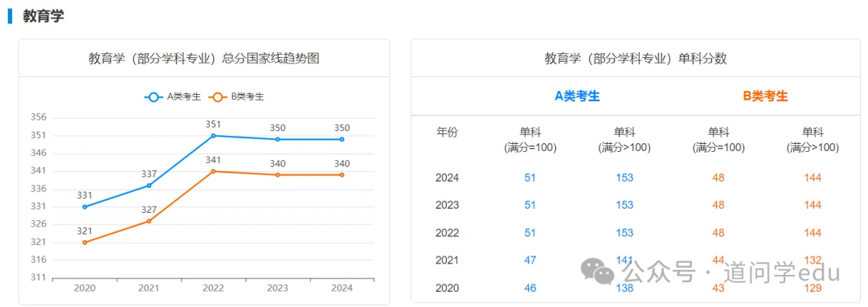
Task: Click 2022 on the chart x-axis
Action: tap(213, 289)
